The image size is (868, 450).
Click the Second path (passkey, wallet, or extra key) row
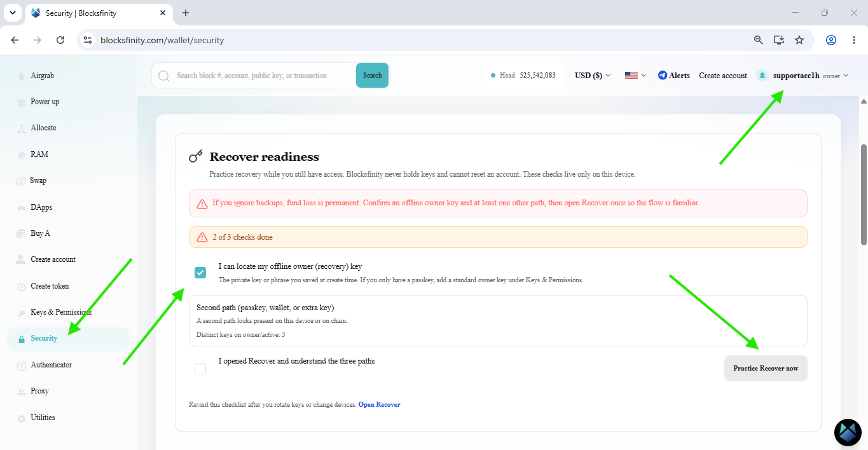coord(498,320)
